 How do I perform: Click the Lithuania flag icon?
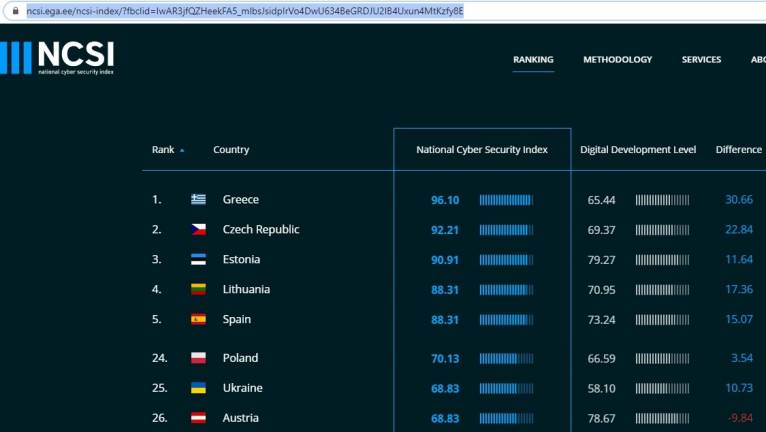click(198, 289)
